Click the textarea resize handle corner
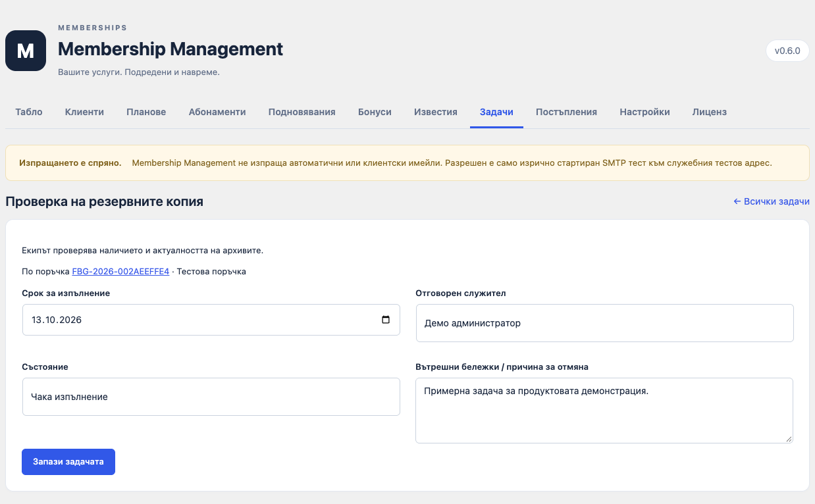The height and width of the screenshot is (504, 815). (x=788, y=438)
